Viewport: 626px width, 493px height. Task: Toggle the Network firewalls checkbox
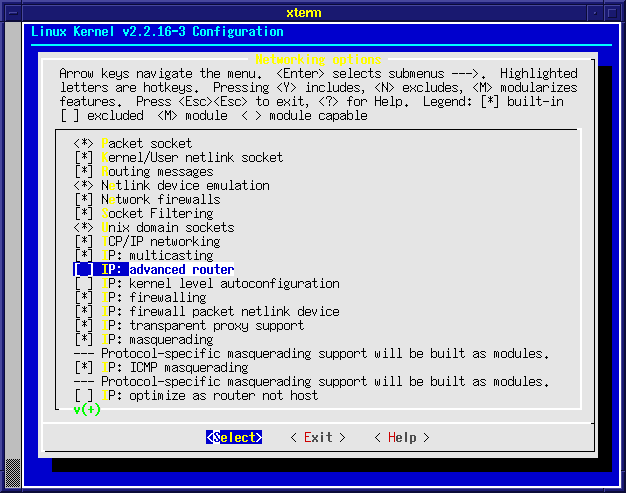pos(83,200)
